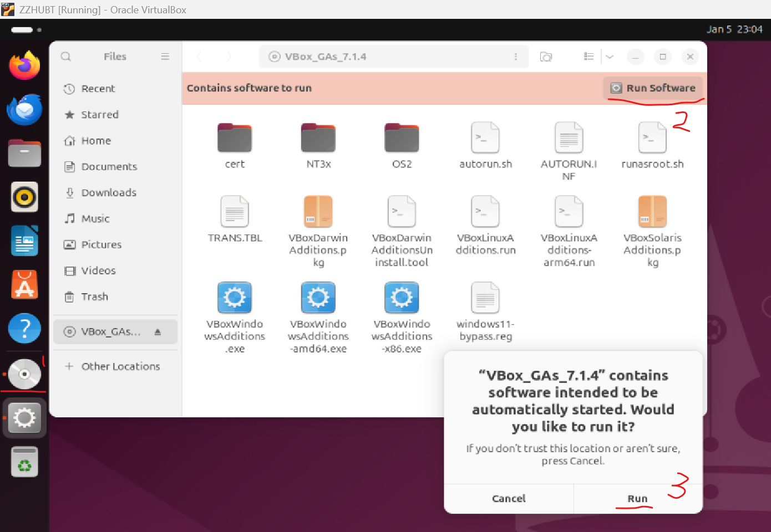Screen dimensions: 771x532
Task: Open the path bar options menu
Action: 516,57
